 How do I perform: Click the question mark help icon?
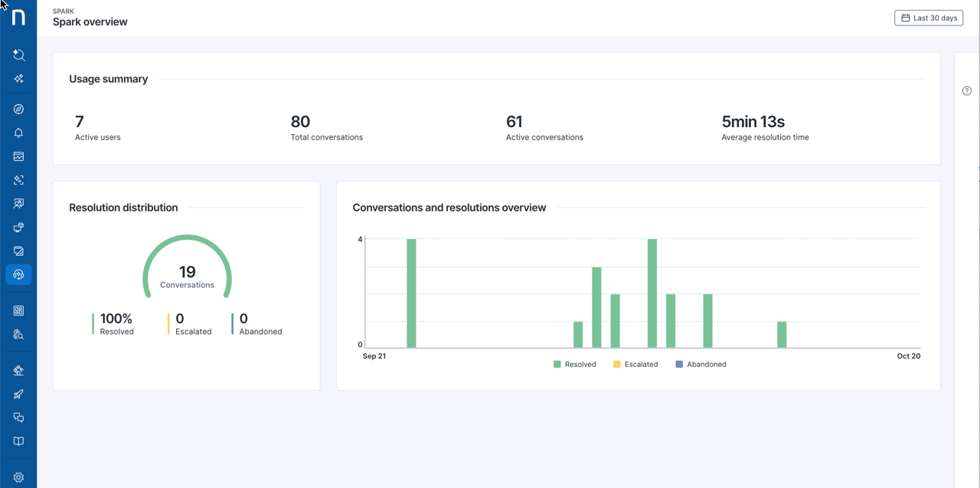click(x=966, y=91)
